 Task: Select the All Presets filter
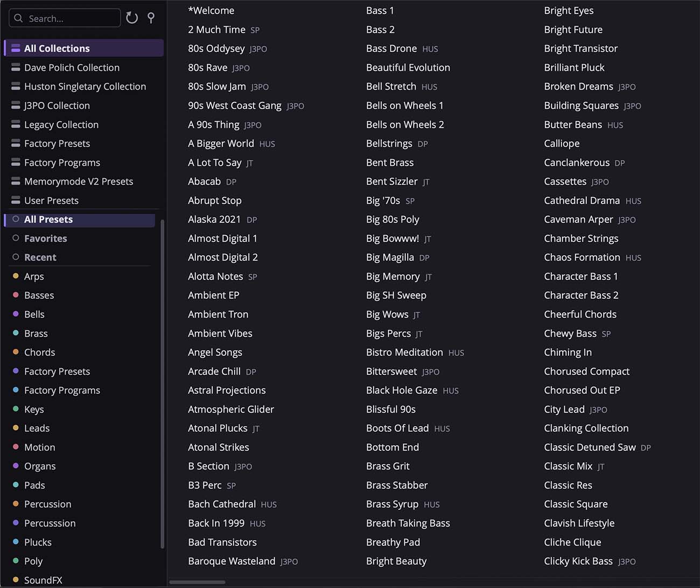(80, 219)
